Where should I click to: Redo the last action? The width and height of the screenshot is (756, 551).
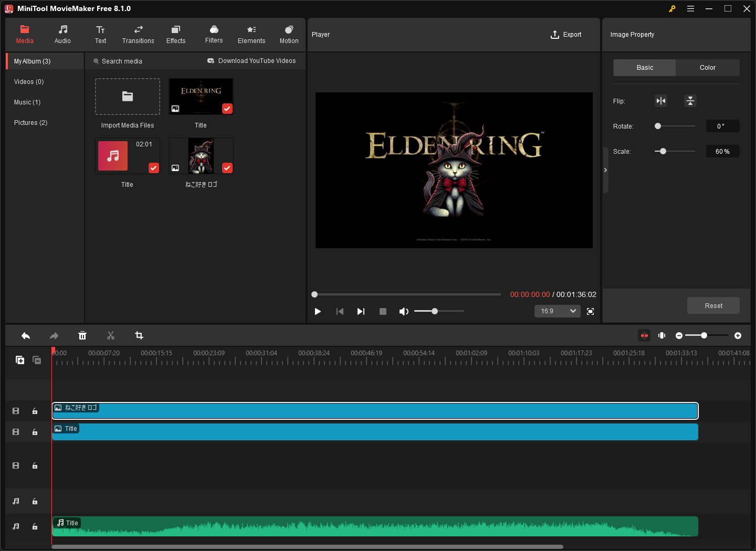[54, 335]
